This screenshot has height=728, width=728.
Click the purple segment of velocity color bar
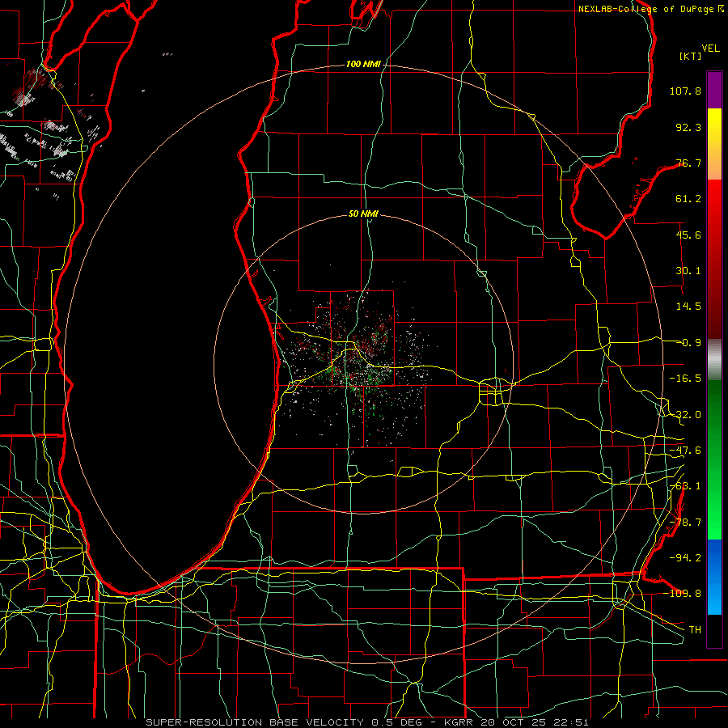pos(714,90)
